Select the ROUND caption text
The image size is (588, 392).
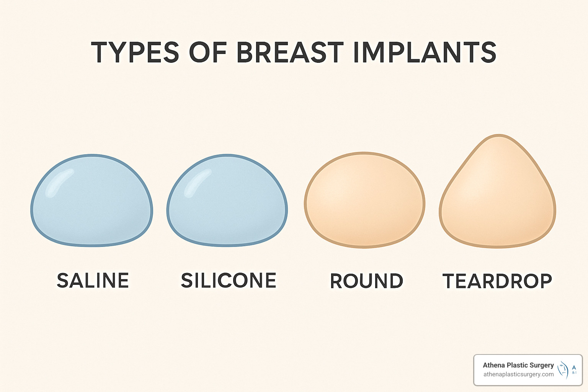(366, 281)
